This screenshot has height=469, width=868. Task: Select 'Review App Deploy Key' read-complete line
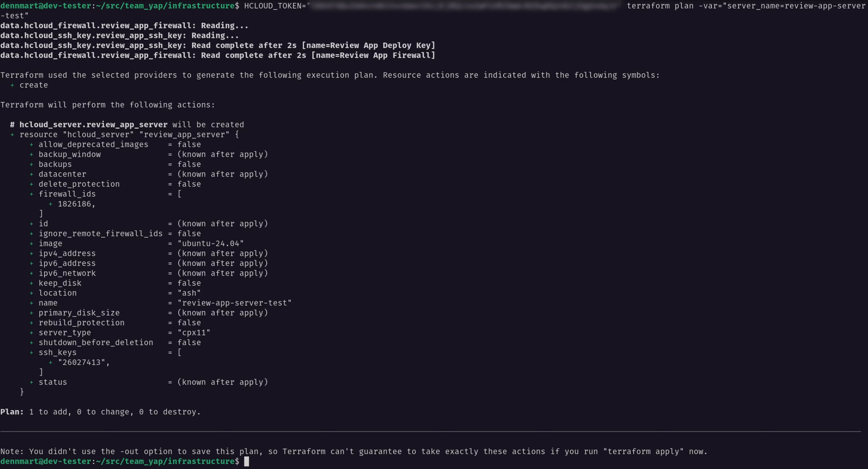coord(218,46)
